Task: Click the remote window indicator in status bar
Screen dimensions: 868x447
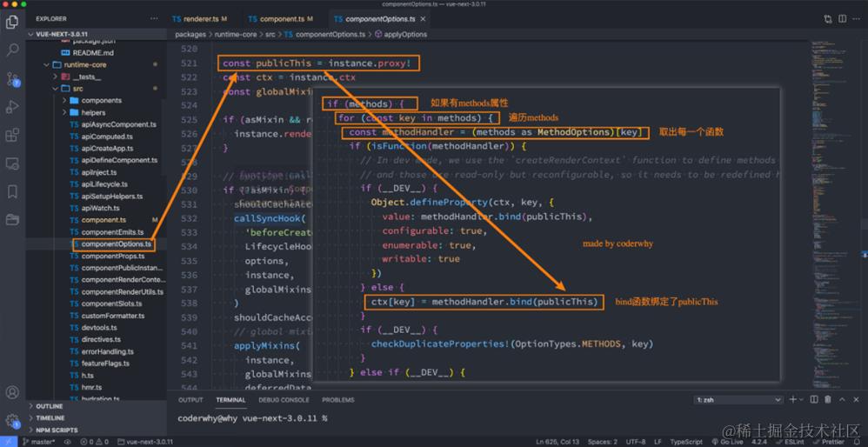Action: [x=8, y=442]
